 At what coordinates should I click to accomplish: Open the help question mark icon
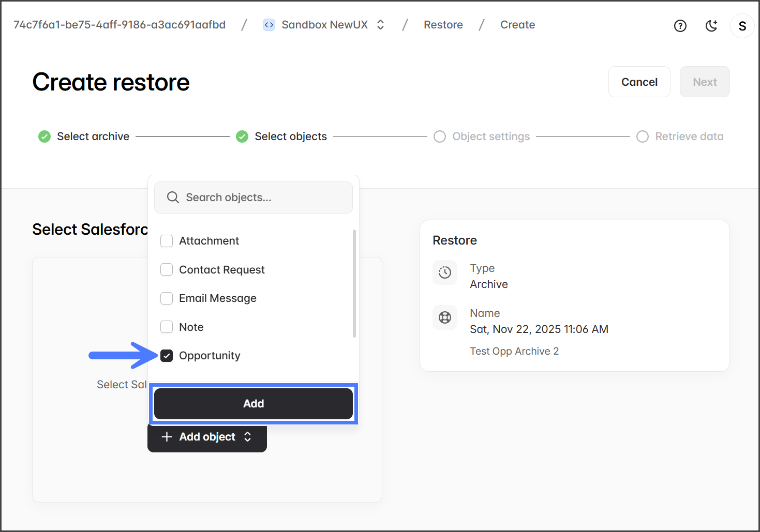click(x=680, y=26)
